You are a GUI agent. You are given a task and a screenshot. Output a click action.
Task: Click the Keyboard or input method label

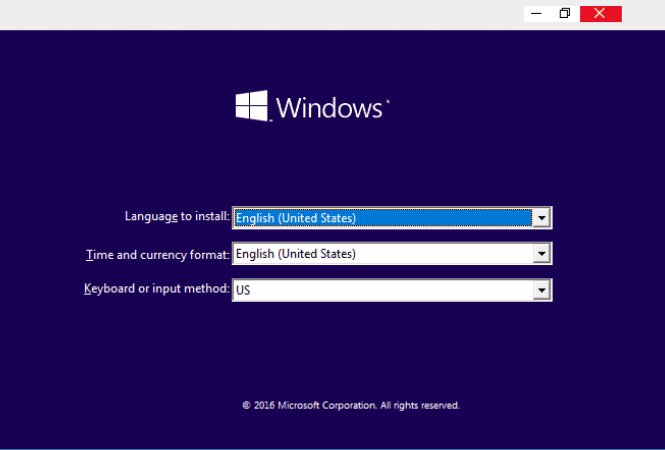156,289
